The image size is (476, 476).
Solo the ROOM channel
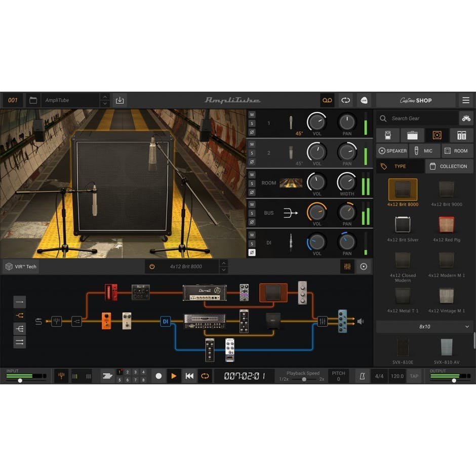(x=251, y=183)
